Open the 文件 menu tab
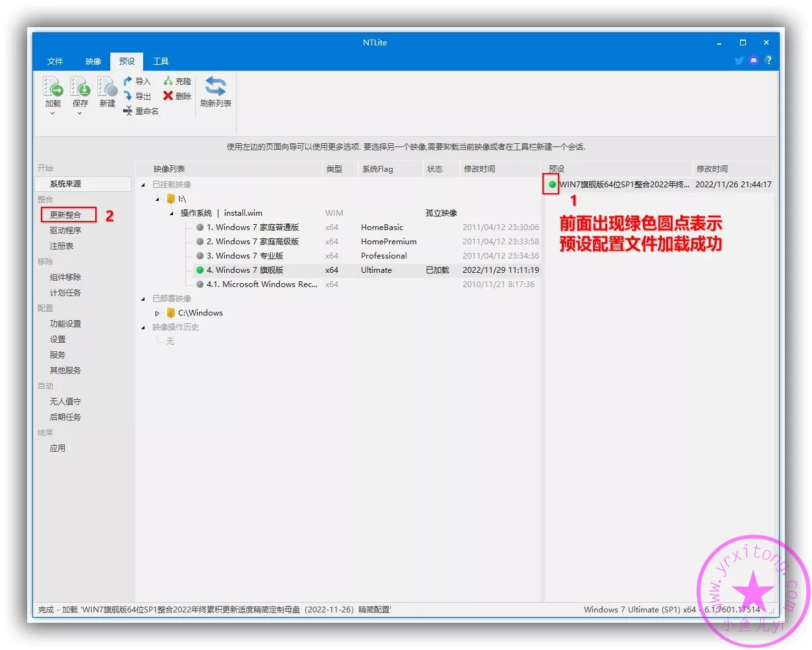This screenshot has height=650, width=812. pyautogui.click(x=55, y=62)
